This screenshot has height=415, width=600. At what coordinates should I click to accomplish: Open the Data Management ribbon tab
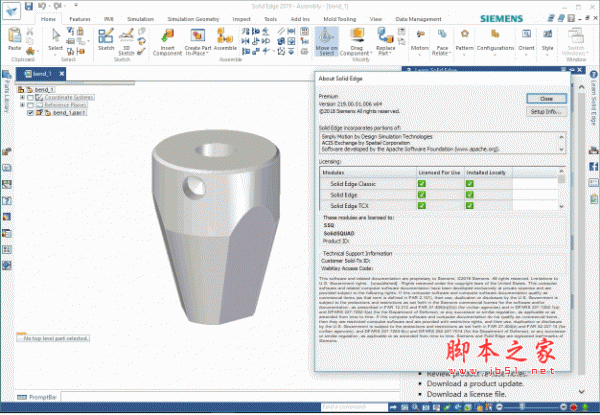pyautogui.click(x=418, y=19)
